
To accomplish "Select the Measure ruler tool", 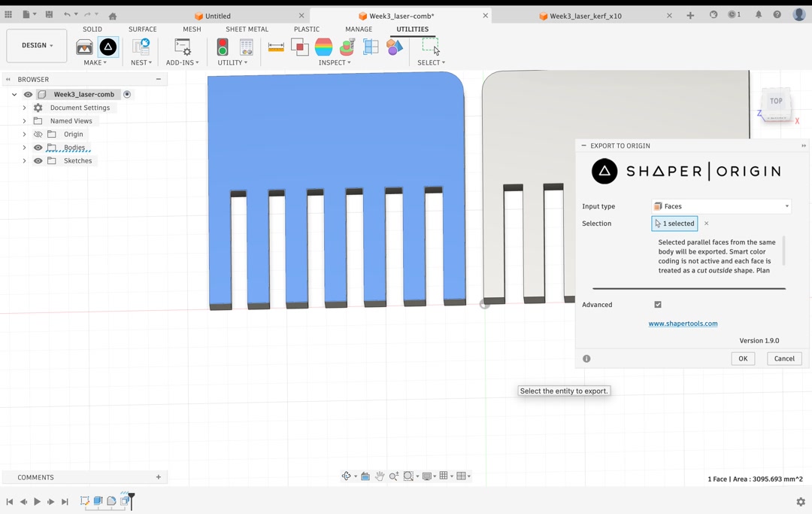I will pyautogui.click(x=276, y=47).
